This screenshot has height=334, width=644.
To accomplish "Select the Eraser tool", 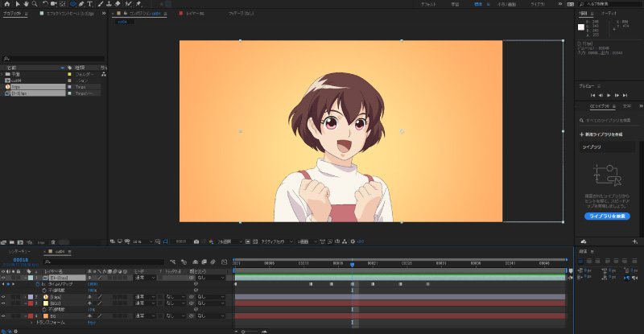I will click(x=118, y=4).
